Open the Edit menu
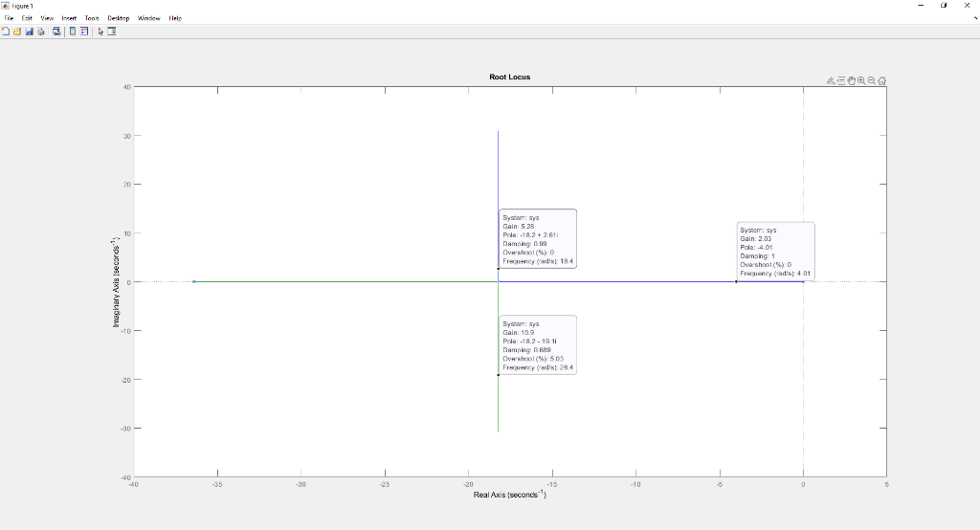The width and height of the screenshot is (980, 530). pos(27,18)
